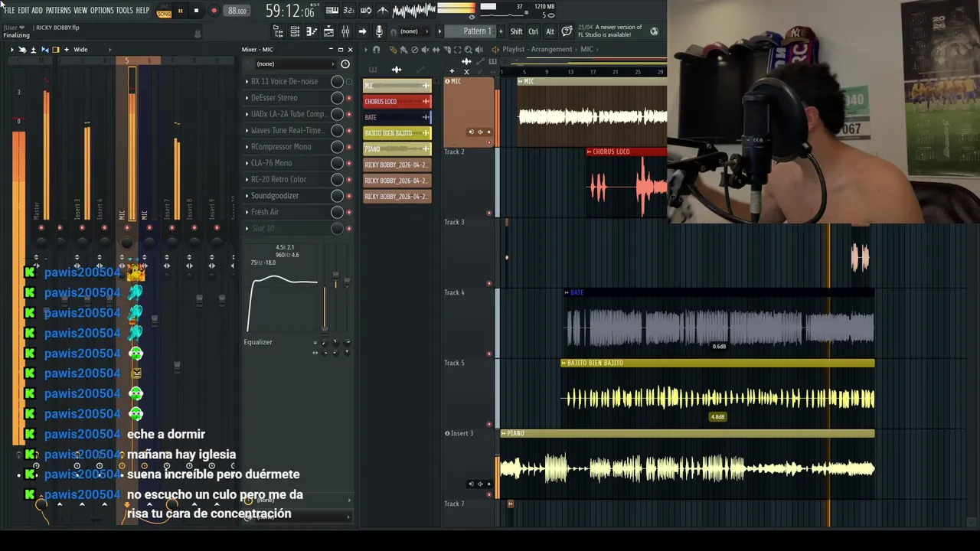Screen dimensions: 980x551
Task: Click the Ctrl modifier button
Action: 533,31
